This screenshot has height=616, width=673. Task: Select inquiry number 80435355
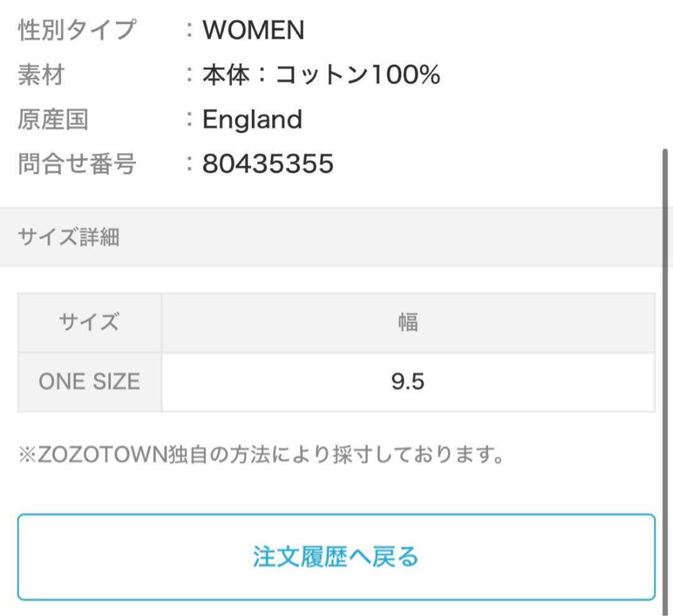pos(268,164)
